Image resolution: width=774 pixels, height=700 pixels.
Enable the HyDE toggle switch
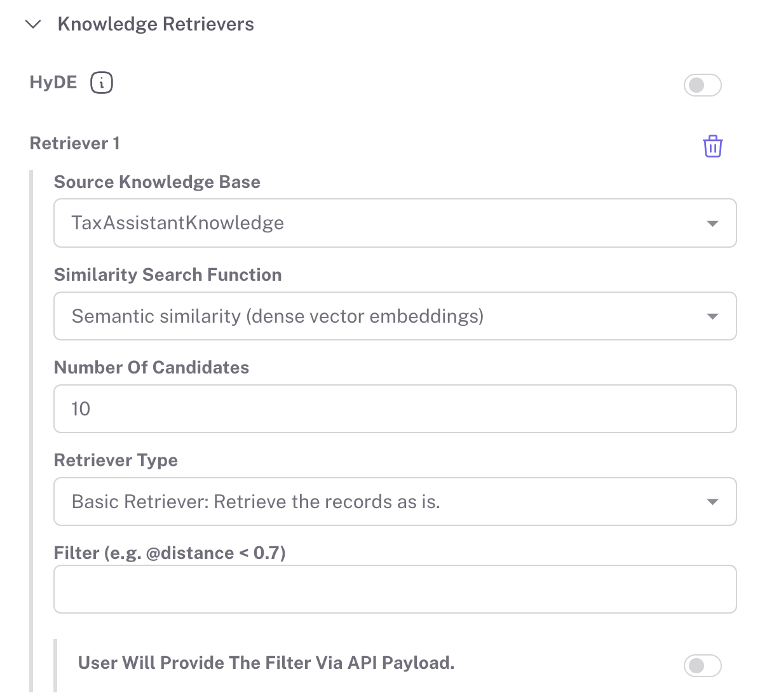[702, 85]
